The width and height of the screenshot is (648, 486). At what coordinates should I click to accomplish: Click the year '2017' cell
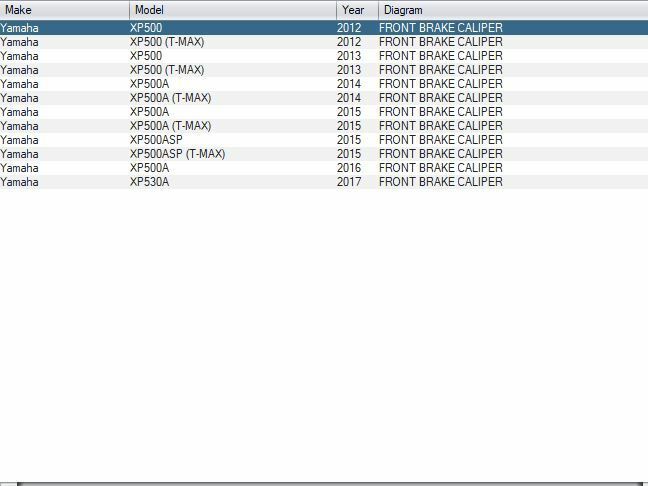[x=349, y=182]
